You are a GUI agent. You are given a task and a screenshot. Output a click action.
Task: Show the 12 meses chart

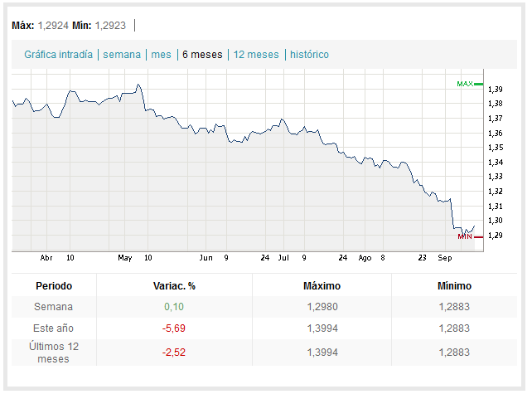[x=256, y=55]
